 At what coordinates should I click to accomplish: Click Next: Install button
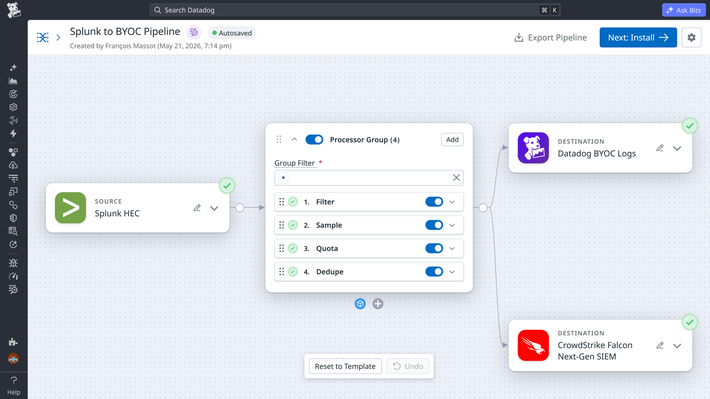coord(638,38)
